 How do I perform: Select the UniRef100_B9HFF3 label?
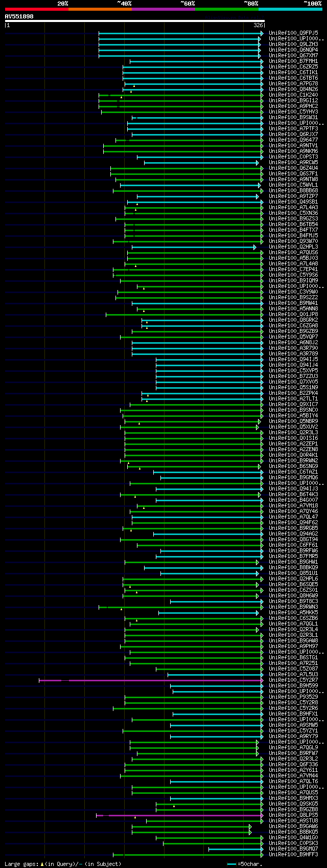pyautogui.click(x=293, y=855)
